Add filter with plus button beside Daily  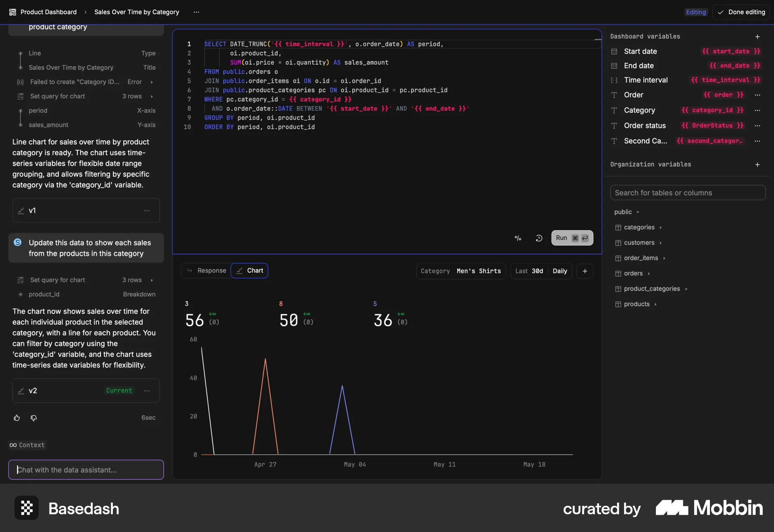point(585,271)
